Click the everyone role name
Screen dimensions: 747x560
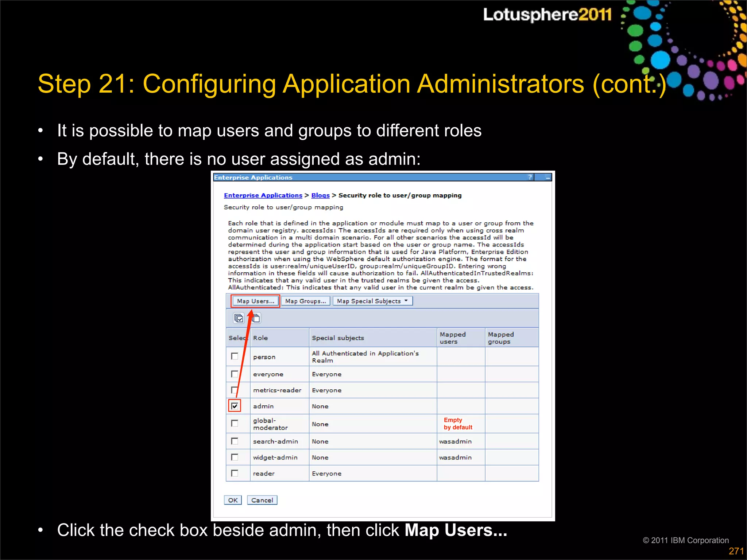268,374
